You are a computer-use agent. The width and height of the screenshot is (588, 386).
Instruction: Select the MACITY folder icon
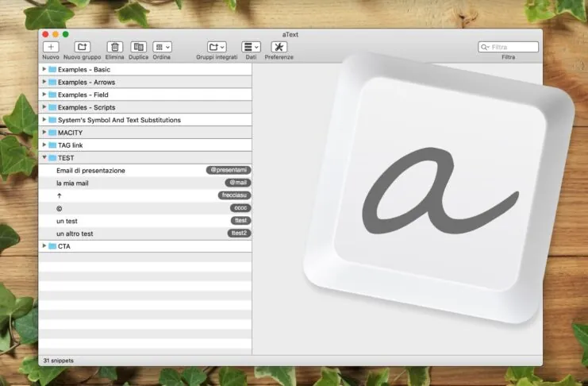click(x=52, y=133)
